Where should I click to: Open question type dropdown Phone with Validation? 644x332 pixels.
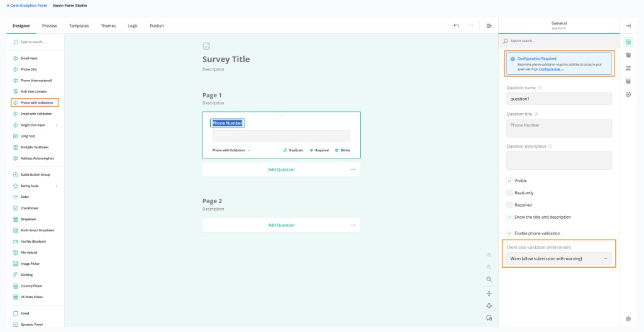[231, 150]
